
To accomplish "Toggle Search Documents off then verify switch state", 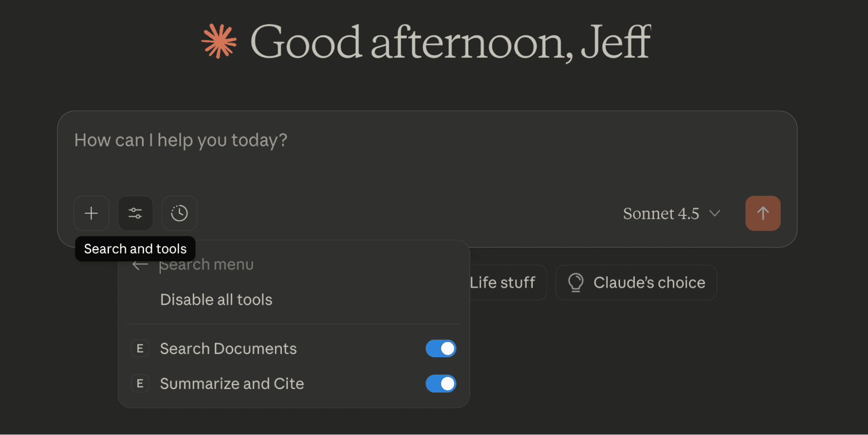I will click(440, 348).
